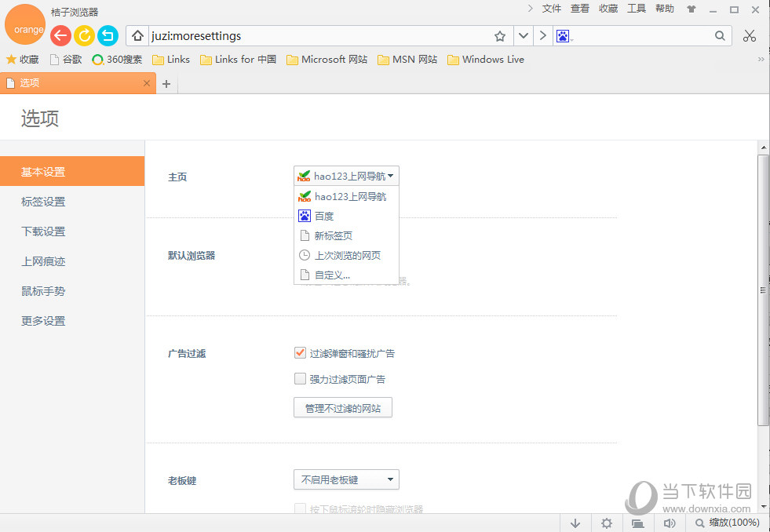
Task: Select 标签设置 in the sidebar
Action: coord(43,202)
